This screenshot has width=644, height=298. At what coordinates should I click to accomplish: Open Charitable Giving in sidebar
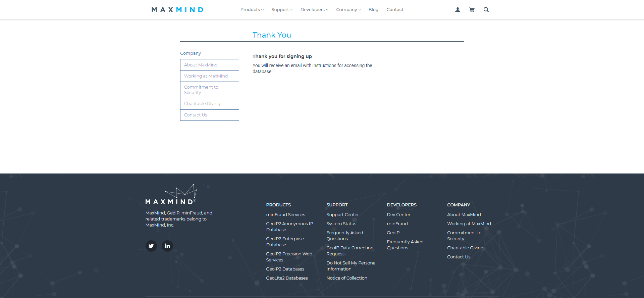click(202, 104)
